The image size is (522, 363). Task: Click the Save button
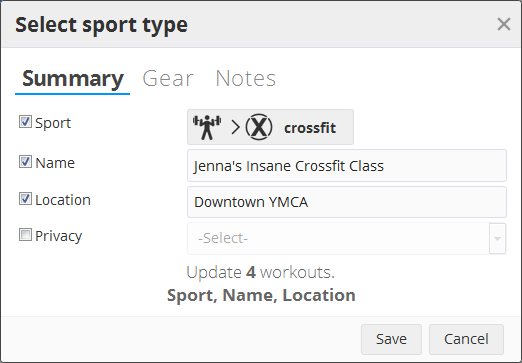[x=391, y=339]
